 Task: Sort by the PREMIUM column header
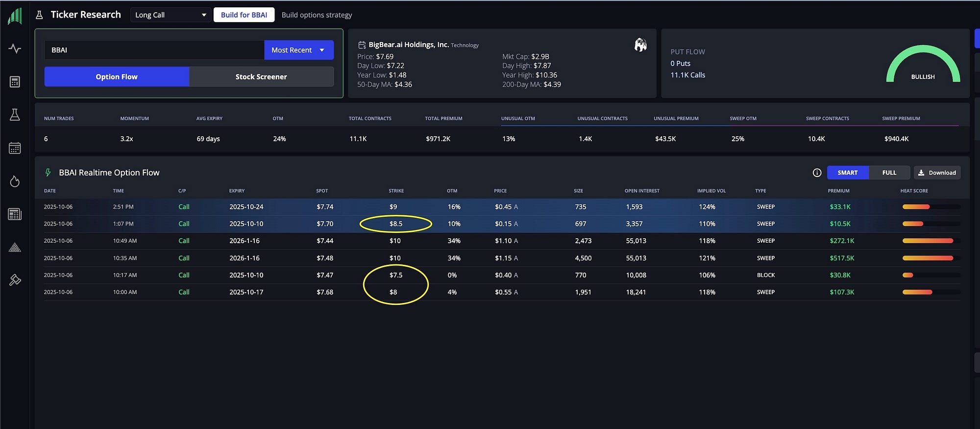coord(838,191)
